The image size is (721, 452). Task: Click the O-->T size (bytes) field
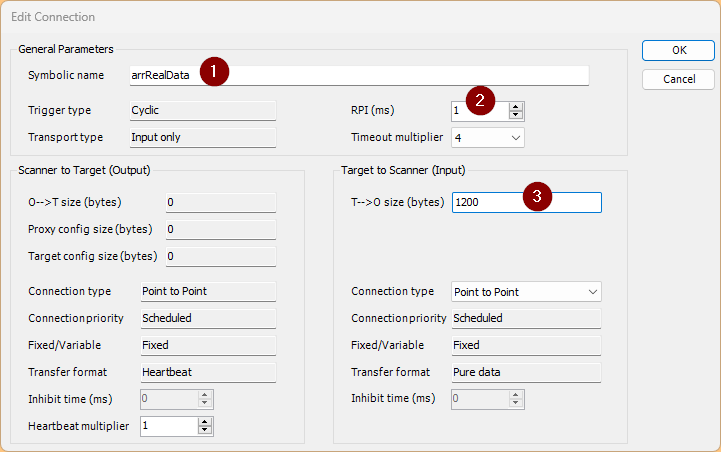tap(219, 202)
